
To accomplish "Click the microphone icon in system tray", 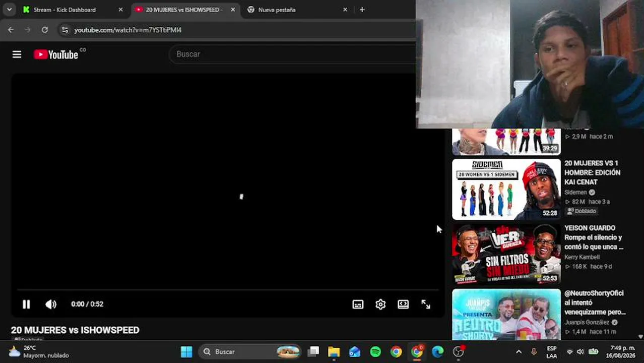I will (534, 352).
